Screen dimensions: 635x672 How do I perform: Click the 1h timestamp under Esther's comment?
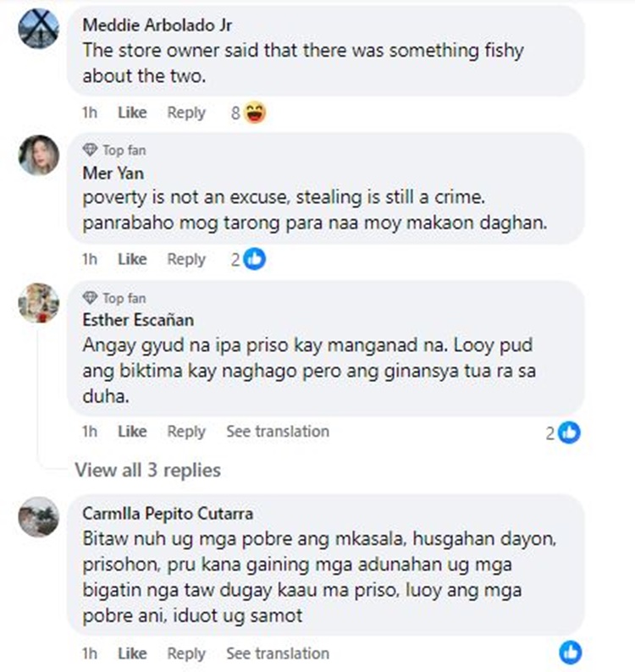coord(90,432)
